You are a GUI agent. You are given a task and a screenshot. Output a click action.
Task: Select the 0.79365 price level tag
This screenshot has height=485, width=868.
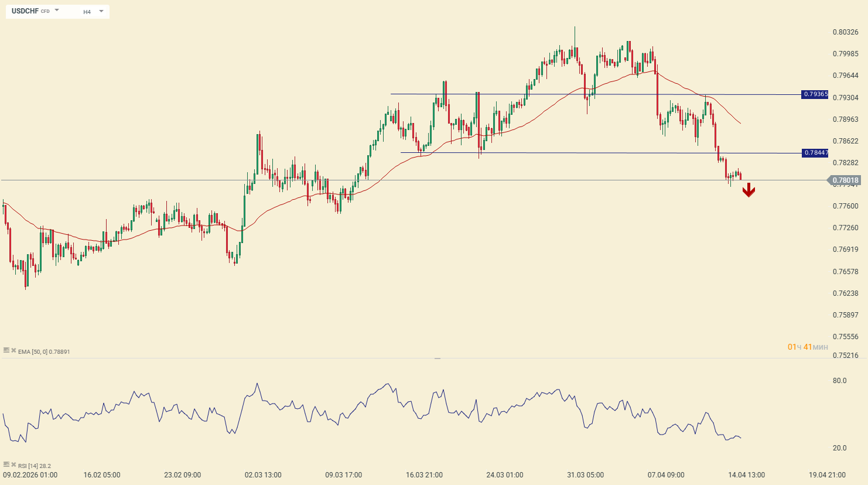pyautogui.click(x=815, y=94)
